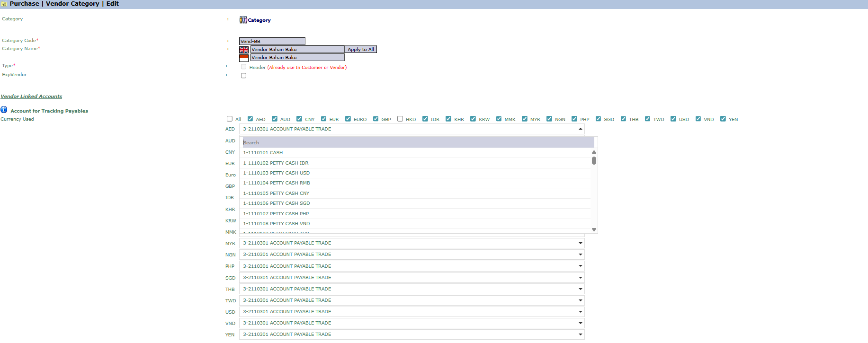The image size is (868, 343).
Task: Click the page title icon next to Purchase
Action: (4, 4)
